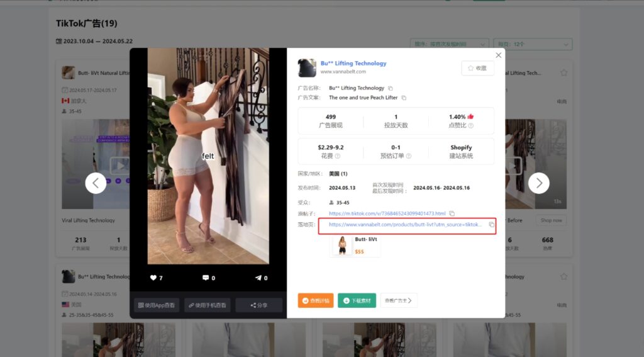The width and height of the screenshot is (644, 357).
Task: Click the 点赞比 help question icon
Action: [471, 125]
